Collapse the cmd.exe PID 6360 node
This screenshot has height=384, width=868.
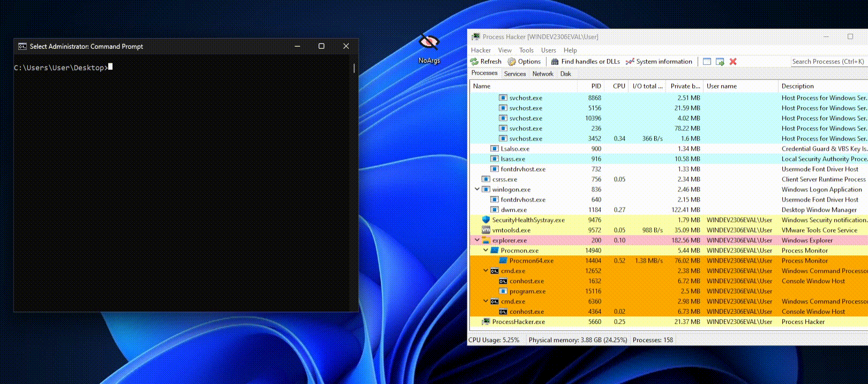[x=485, y=301]
